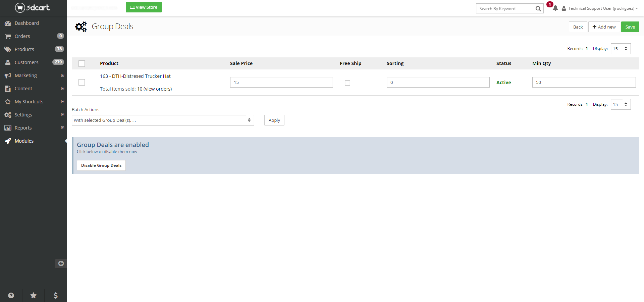
Task: Check the select-all checkbox in table header
Action: [x=82, y=63]
